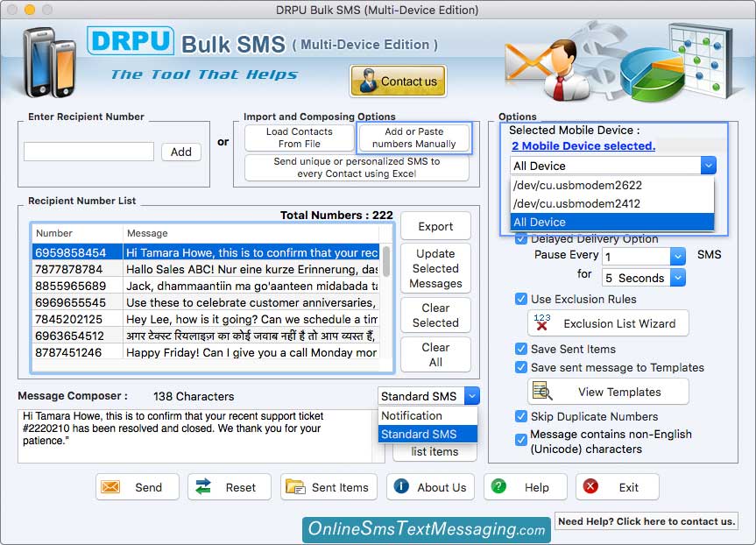756x545 pixels.
Task: Click the green question mark Help icon
Action: coord(498,486)
